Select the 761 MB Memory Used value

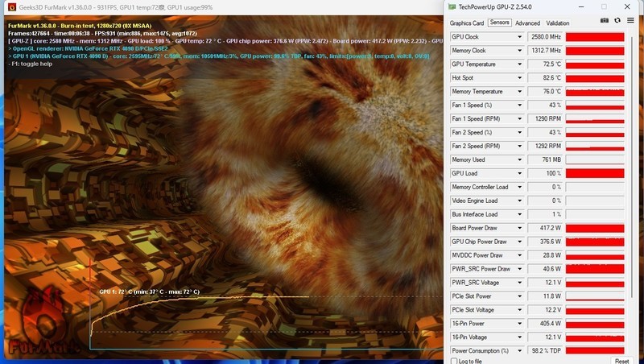pyautogui.click(x=545, y=159)
